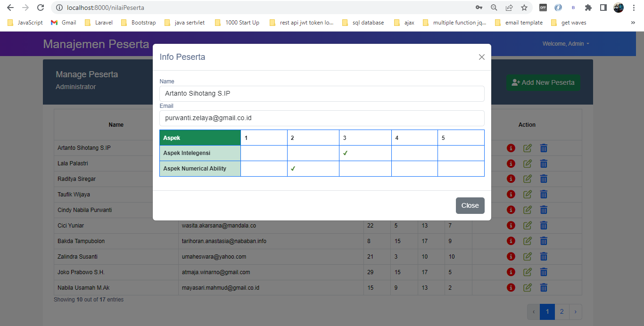Click delete icon for Cici Yuniar
The width and height of the screenshot is (644, 326).
point(544,226)
